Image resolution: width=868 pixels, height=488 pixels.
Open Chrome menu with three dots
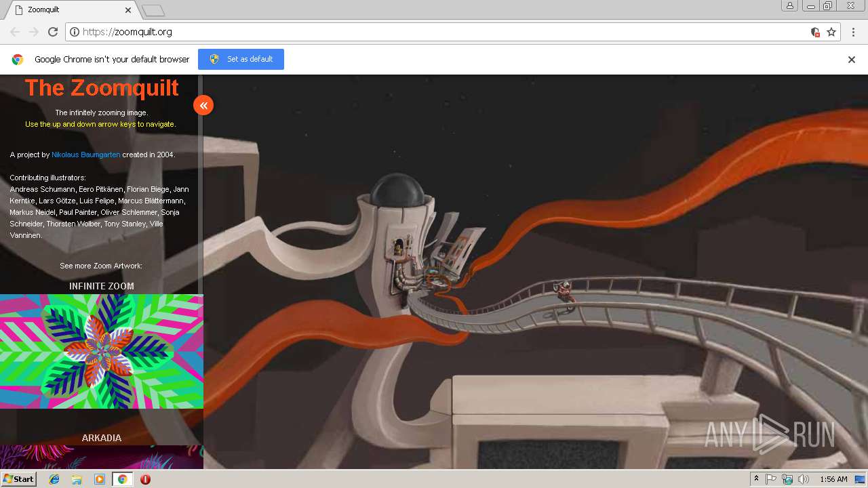pyautogui.click(x=854, y=32)
